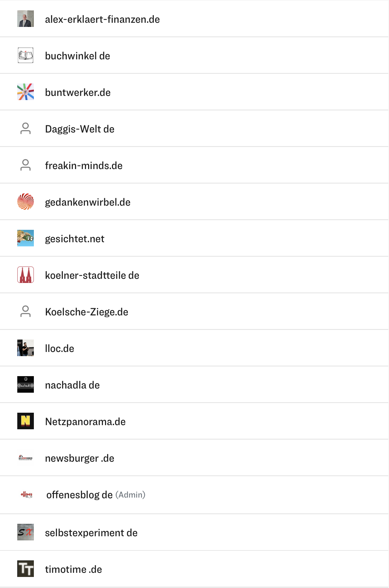This screenshot has width=389, height=588.
Task: Click the buntwerker colored pencils icon
Action: 26,92
